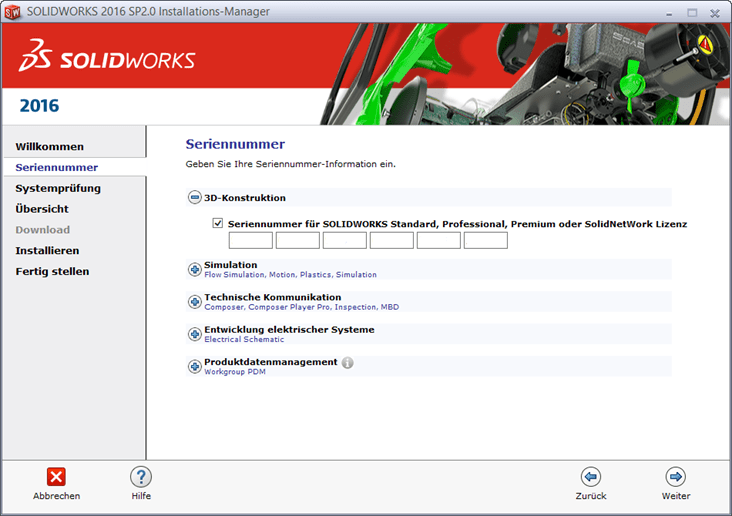Screen dimensions: 732x516
Task: Expand Technische Kommunikation section
Action: tap(195, 302)
